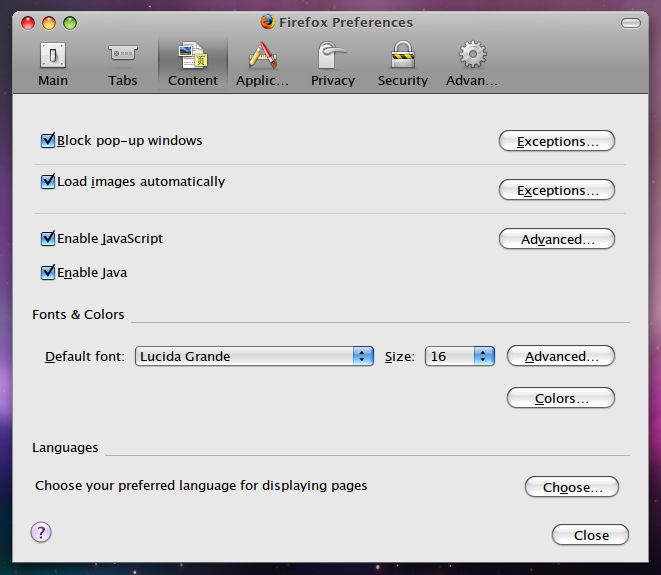The image size is (661, 575).
Task: Click the "Size:" label
Action: (x=400, y=357)
